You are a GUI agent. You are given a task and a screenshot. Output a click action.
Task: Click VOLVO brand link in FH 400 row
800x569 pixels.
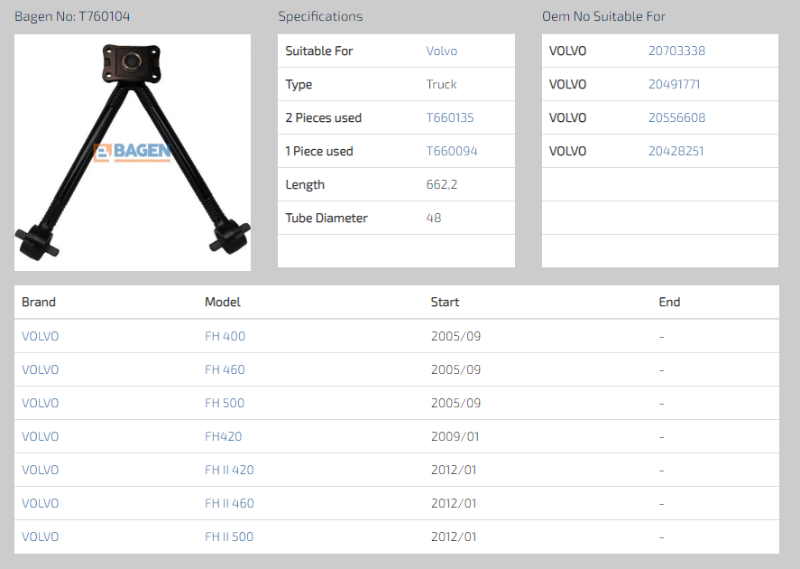pyautogui.click(x=40, y=336)
